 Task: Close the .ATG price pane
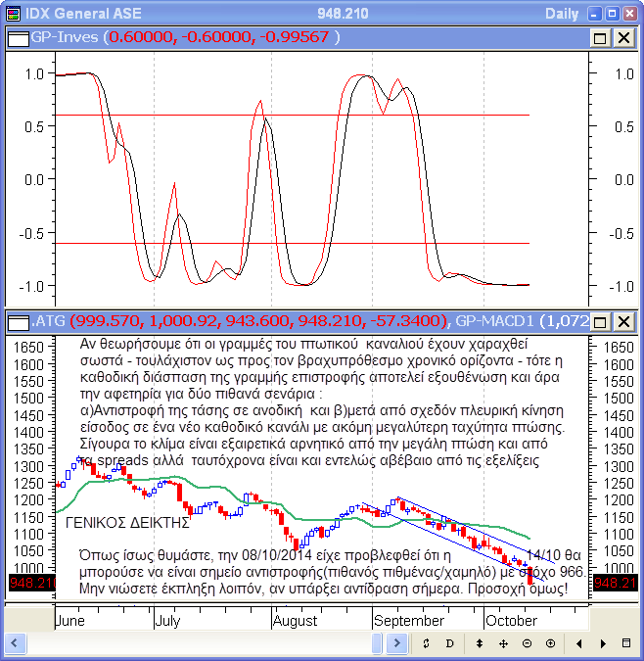(623, 321)
